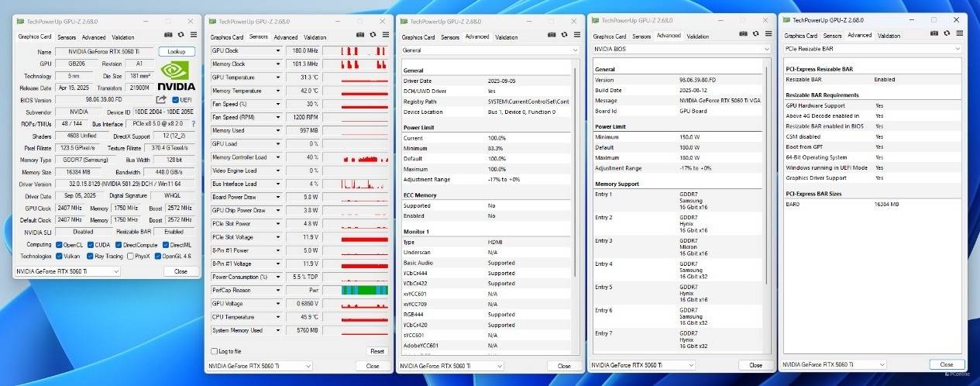Expand the GPU Temperature sensor dropdown arrow
This screenshot has width=980, height=386.
tap(278, 77)
